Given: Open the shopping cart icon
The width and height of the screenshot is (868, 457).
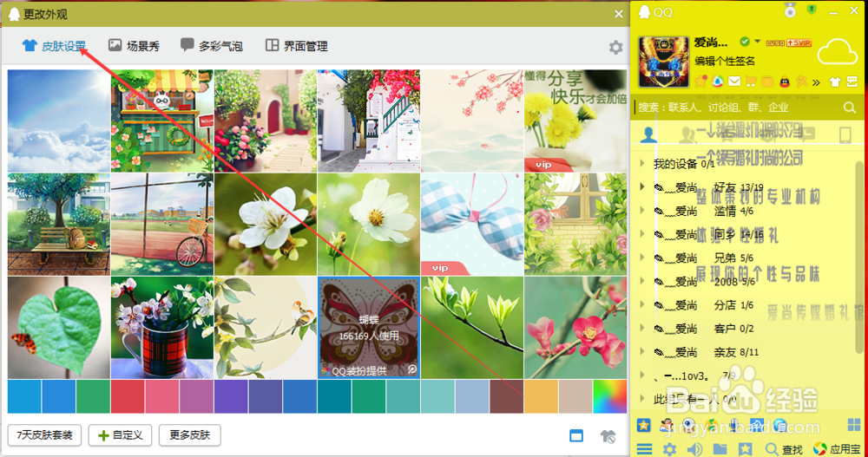Looking at the screenshot, I should pos(751,82).
